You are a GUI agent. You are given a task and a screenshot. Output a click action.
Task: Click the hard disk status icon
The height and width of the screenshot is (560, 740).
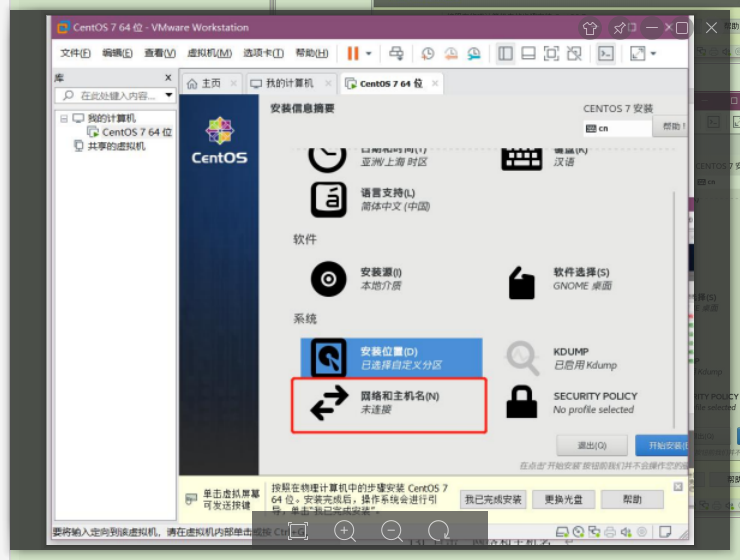[x=562, y=532]
